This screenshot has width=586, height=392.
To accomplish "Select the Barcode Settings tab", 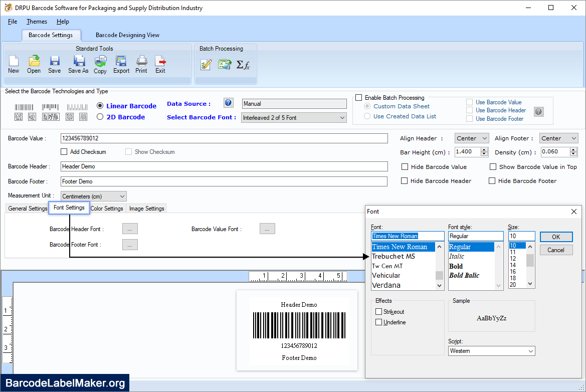I will [x=51, y=35].
